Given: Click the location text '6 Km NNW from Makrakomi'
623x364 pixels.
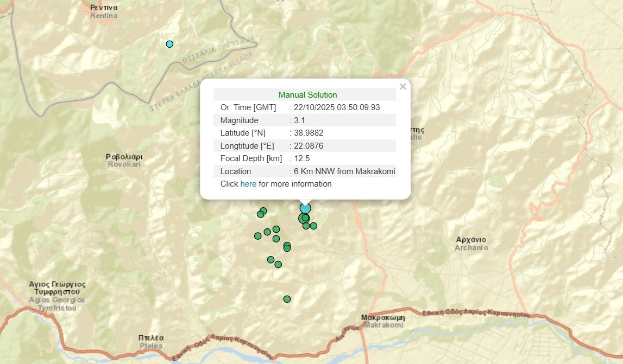Looking at the screenshot, I should click(344, 171).
